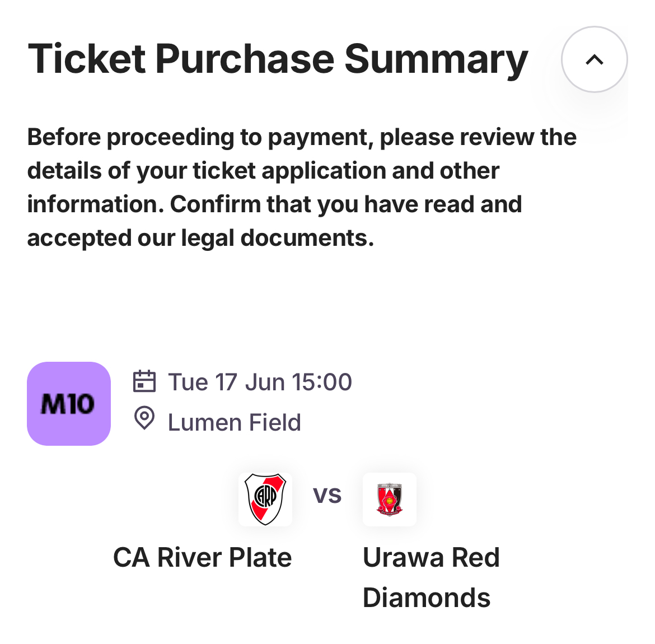Select the purple M10 match badge
Image resolution: width=655 pixels, height=644 pixels.
(68, 404)
